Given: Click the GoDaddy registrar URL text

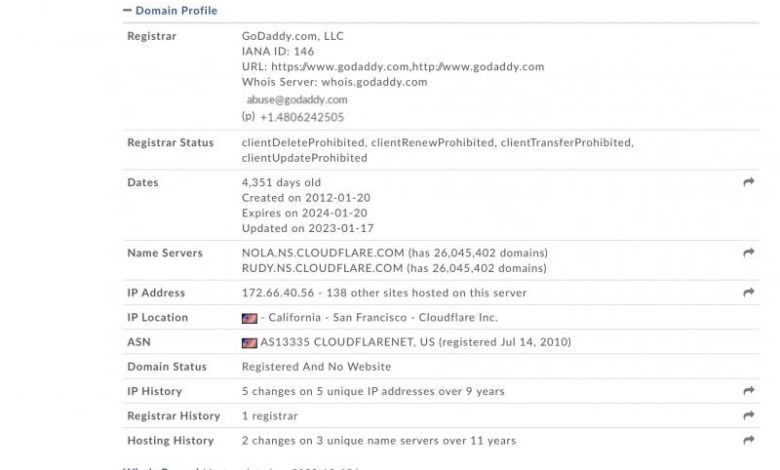Looking at the screenshot, I should pyautogui.click(x=407, y=67).
